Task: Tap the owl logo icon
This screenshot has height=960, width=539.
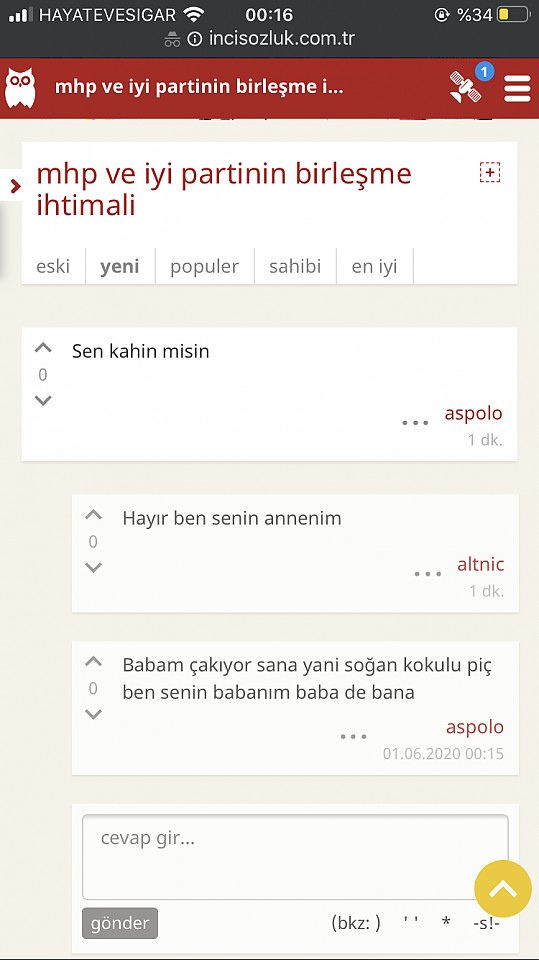Action: (20, 88)
